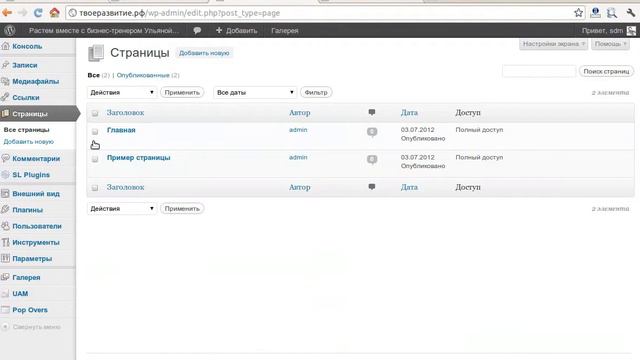Click admin author link for Главная
This screenshot has width=640, height=360.
[298, 129]
